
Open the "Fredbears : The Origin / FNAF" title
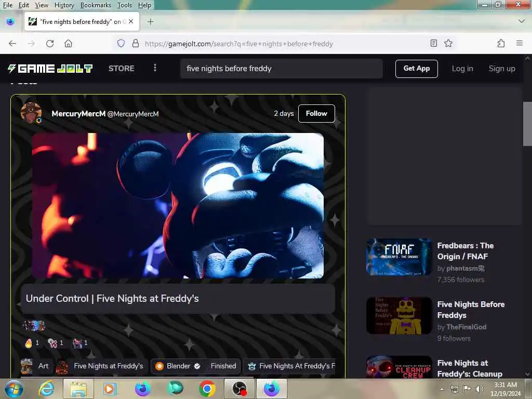465,251
